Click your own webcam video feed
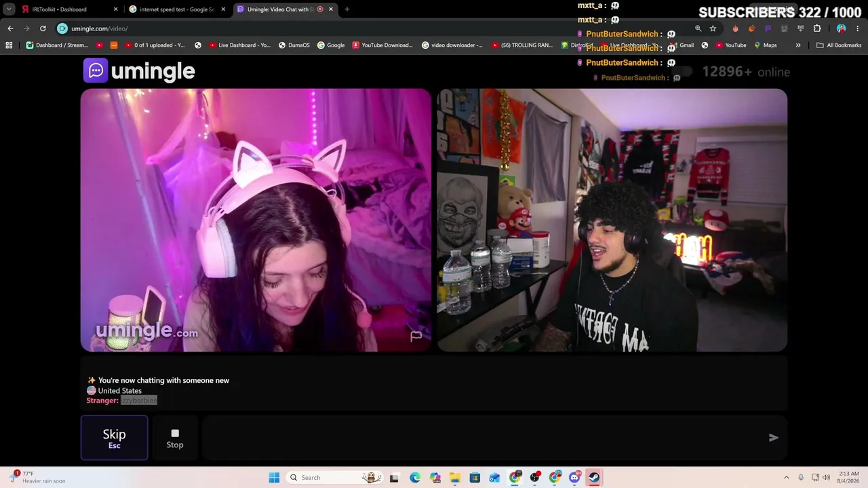Image resolution: width=868 pixels, height=488 pixels. (x=612, y=220)
